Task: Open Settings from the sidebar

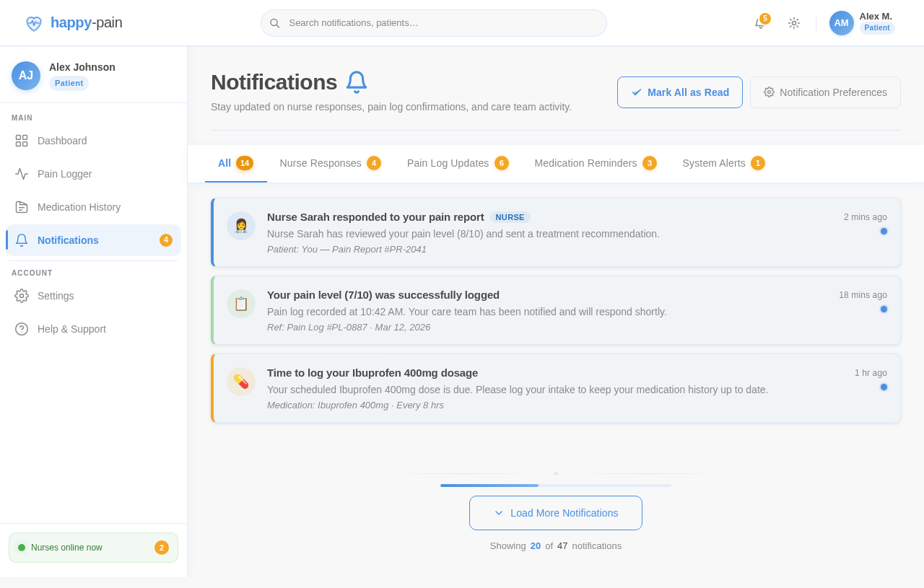Action: coord(56,296)
